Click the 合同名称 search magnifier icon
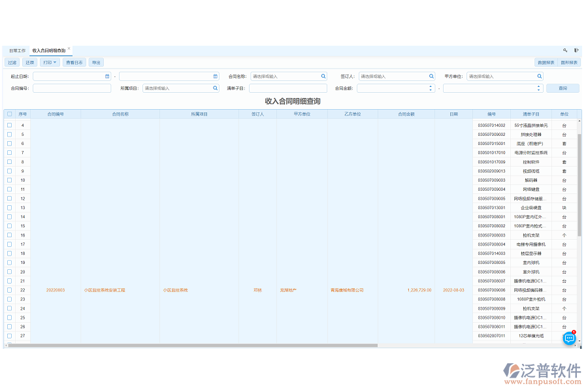 [322, 76]
